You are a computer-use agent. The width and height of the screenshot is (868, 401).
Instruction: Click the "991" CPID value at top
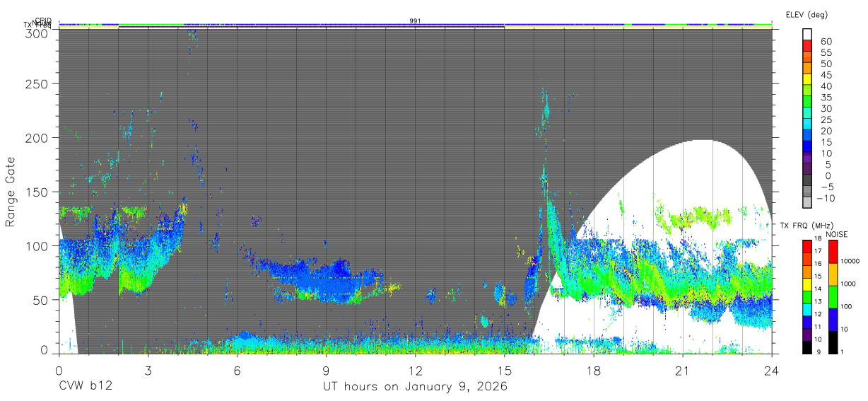coord(415,21)
